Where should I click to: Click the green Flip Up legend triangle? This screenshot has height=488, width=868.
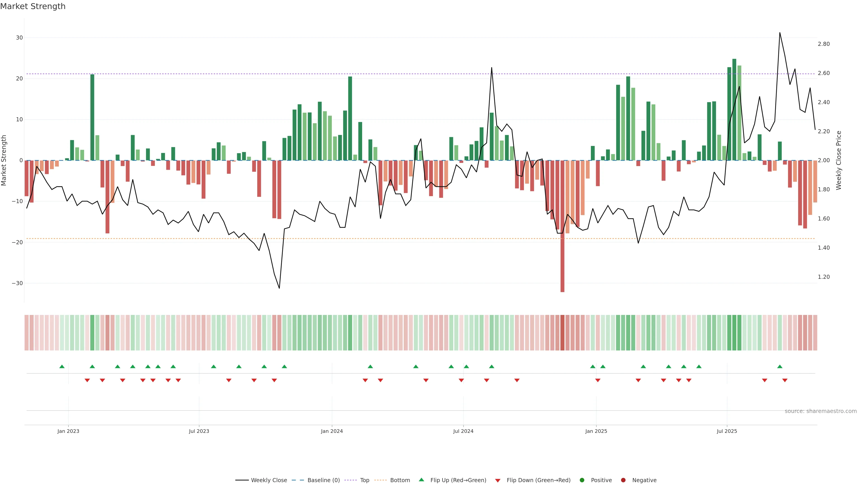[x=421, y=480]
